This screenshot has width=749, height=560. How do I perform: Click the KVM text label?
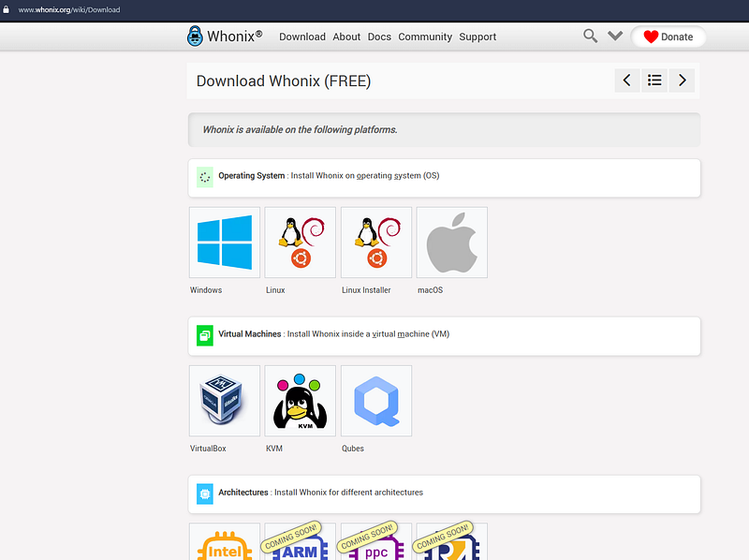[x=274, y=449]
